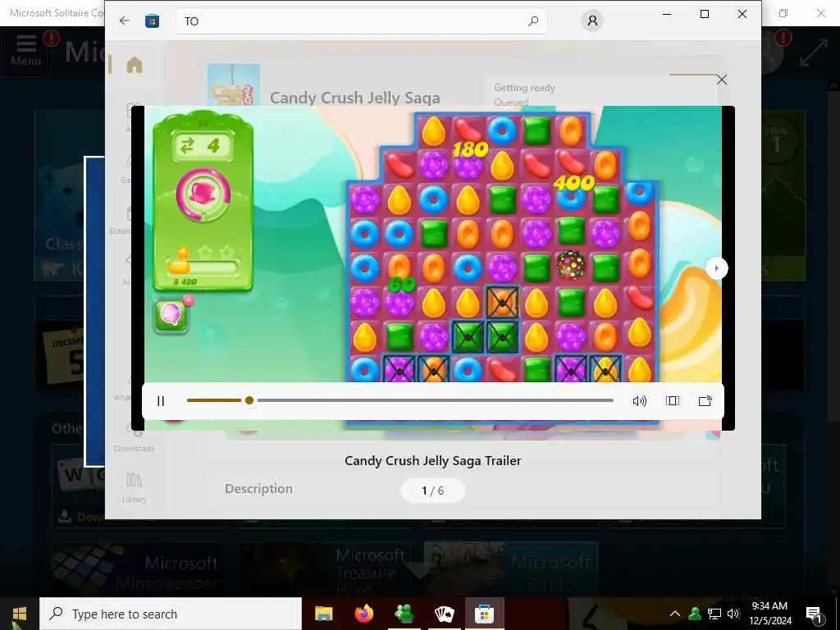This screenshot has width=840, height=630.
Task: Click the Microsoft Store logo icon
Action: 152,21
